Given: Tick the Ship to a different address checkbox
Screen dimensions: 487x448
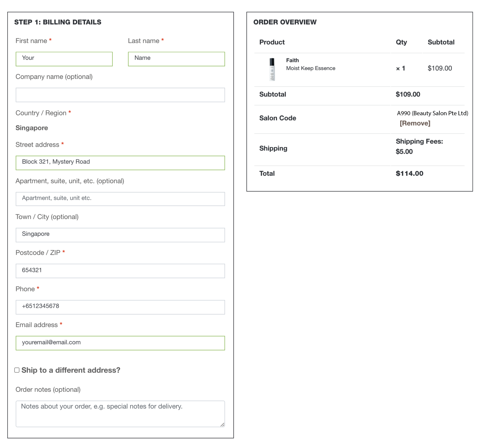Looking at the screenshot, I should pos(17,370).
